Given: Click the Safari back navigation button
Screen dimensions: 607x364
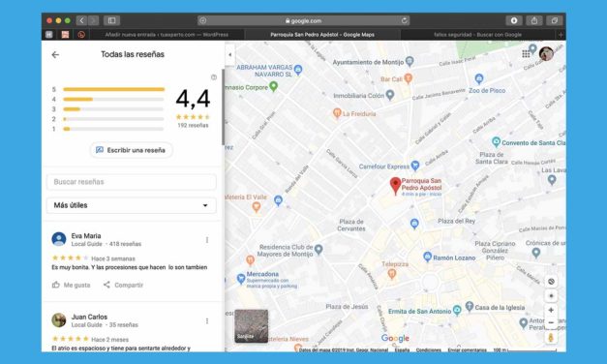Looking at the screenshot, I should click(x=81, y=20).
